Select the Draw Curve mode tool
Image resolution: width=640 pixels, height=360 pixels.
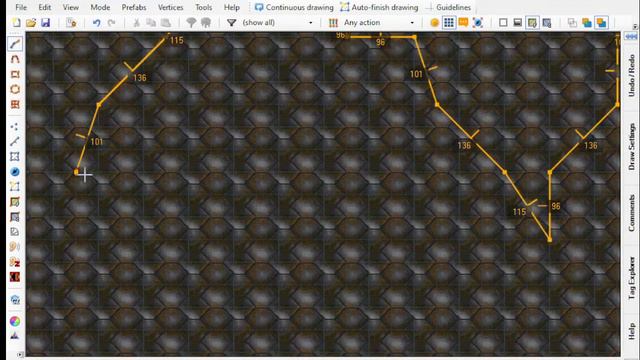(15, 59)
